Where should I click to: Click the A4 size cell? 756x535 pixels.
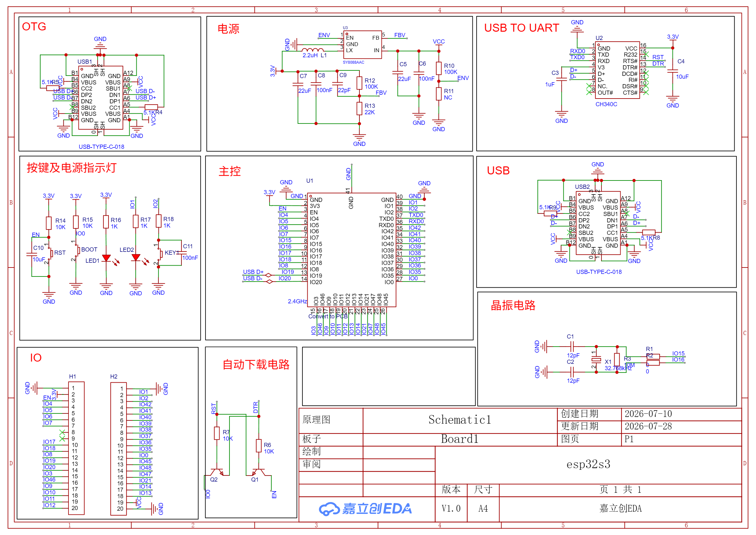[x=483, y=509]
